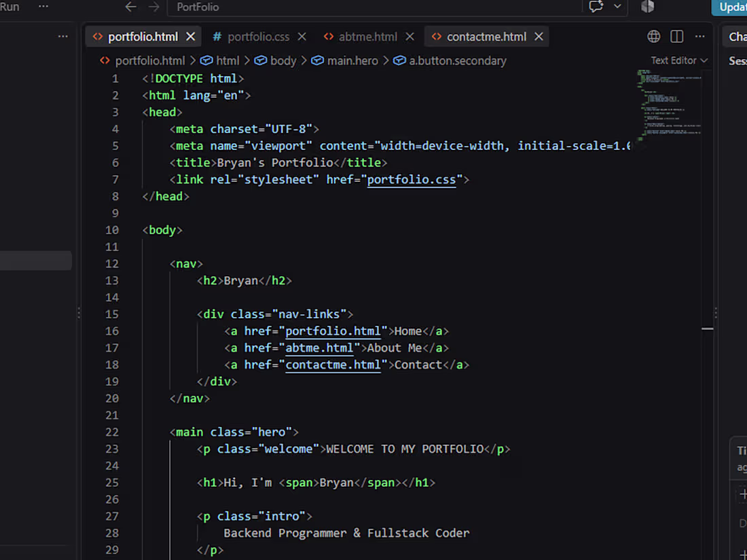Click the a.button.secondary breadcrumb
Viewport: 747px width, 560px height.
(x=457, y=61)
